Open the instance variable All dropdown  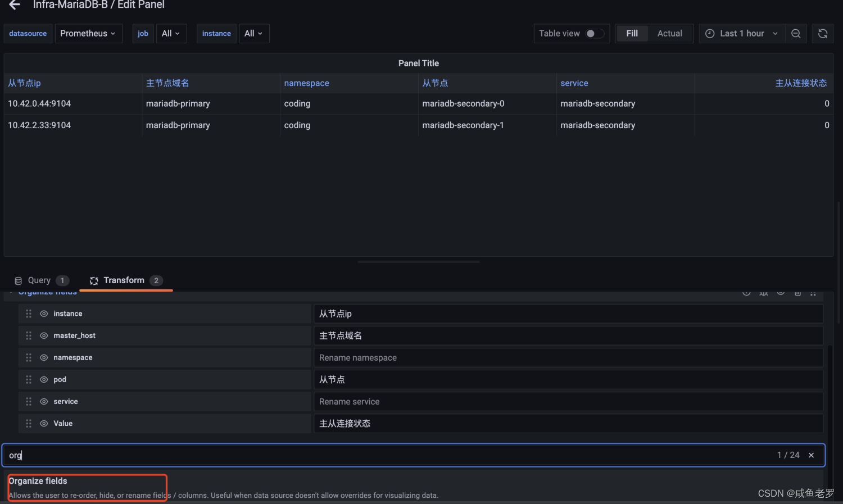254,34
